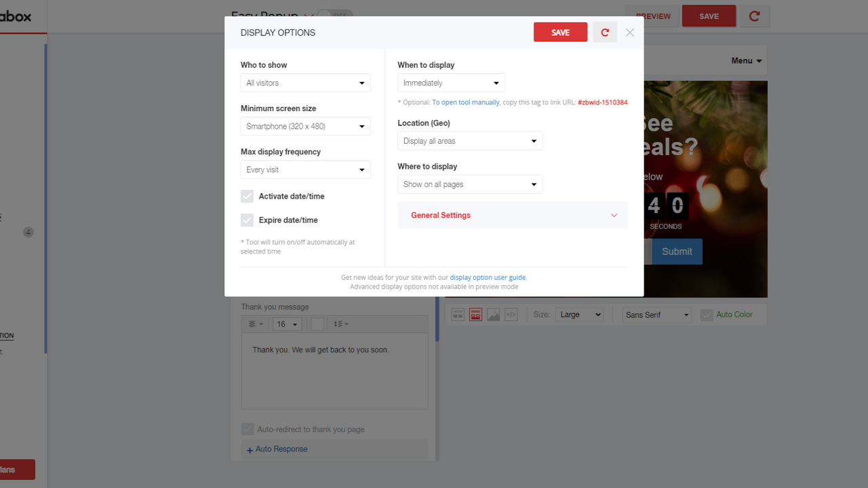Open the Menu dropdown at top right
This screenshot has height=488, width=868.
point(745,60)
